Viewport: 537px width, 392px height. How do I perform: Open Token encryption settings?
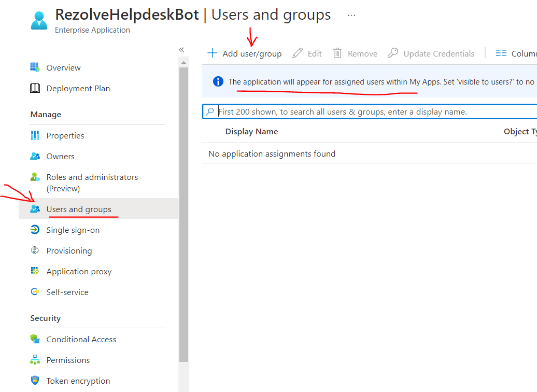tap(78, 381)
